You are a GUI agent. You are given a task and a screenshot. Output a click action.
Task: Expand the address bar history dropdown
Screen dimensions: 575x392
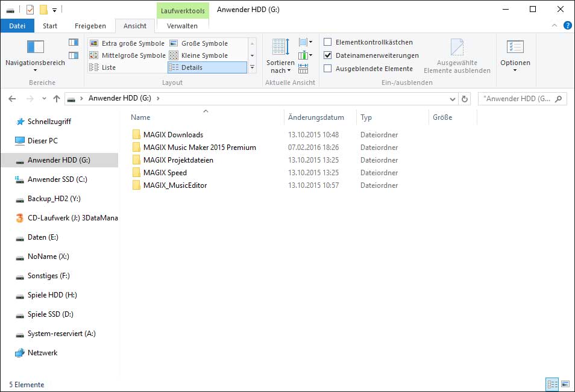(453, 99)
